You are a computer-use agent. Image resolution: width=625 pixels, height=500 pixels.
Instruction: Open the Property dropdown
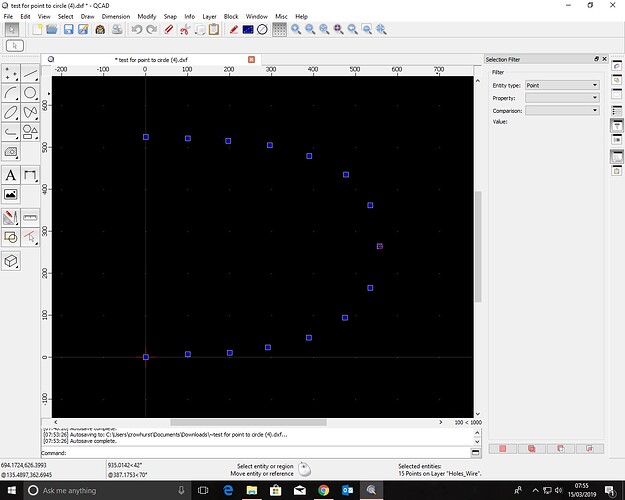point(562,98)
